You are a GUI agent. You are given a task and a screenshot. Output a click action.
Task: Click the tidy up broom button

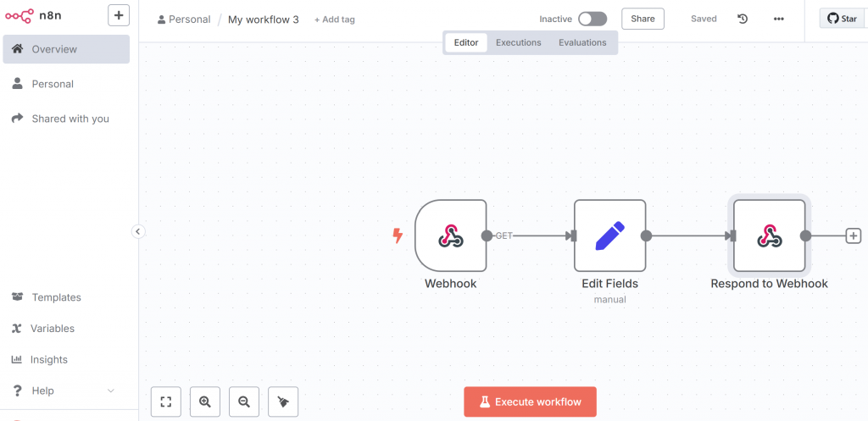[283, 402]
